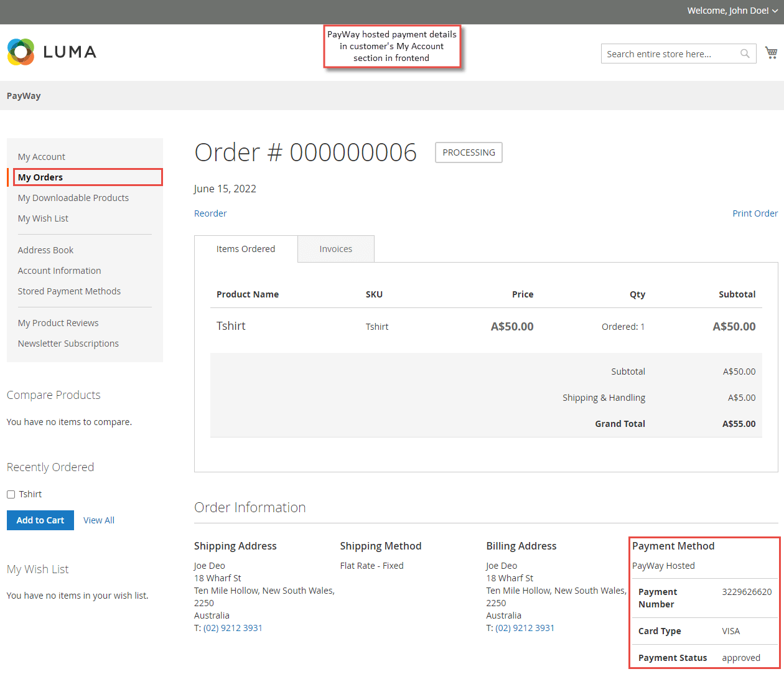Click the Luma logo icon
Screen dimensions: 784x674
click(x=21, y=52)
